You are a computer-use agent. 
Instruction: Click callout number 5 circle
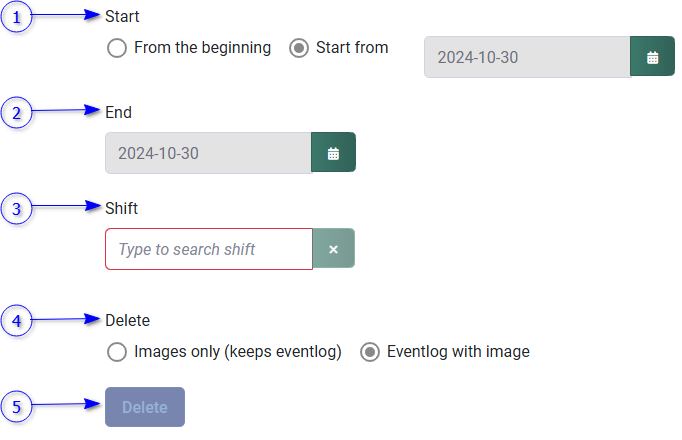[x=16, y=407]
